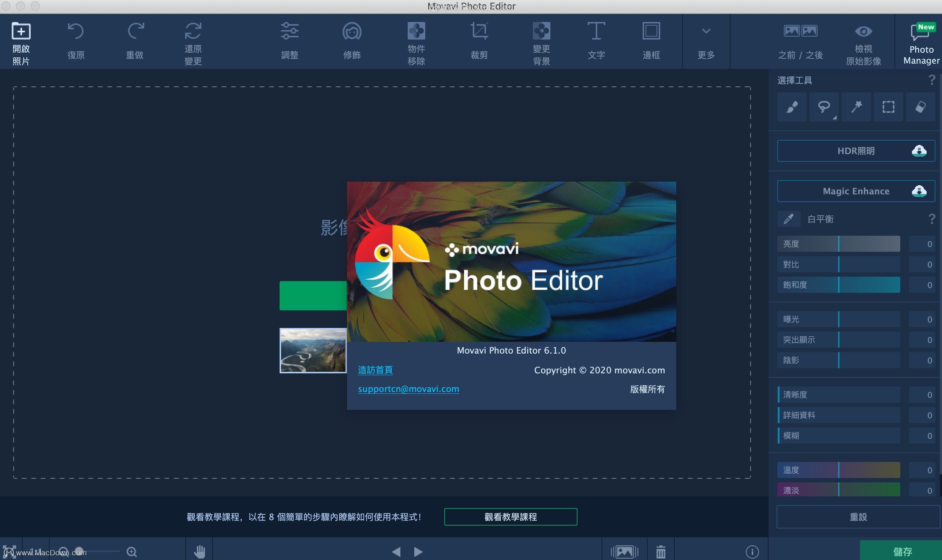Redo with the 重做 button
942x560 pixels.
[135, 41]
